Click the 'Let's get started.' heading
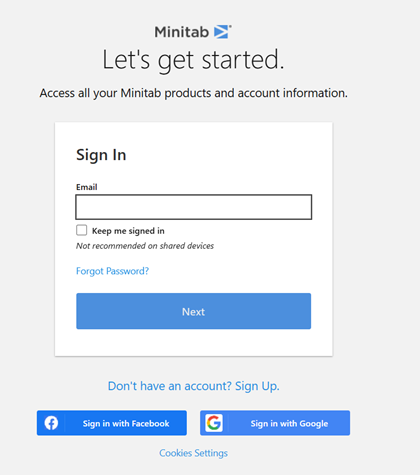Viewport: 420px width, 475px height. 193,60
